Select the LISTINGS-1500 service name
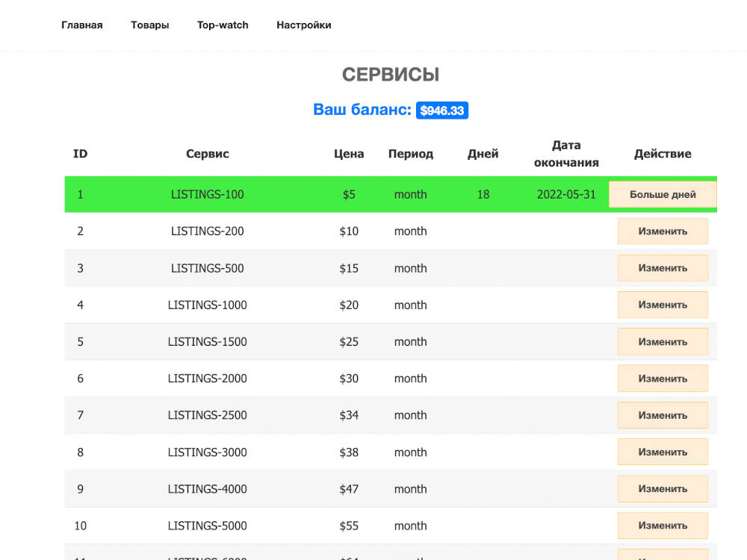 (x=207, y=341)
